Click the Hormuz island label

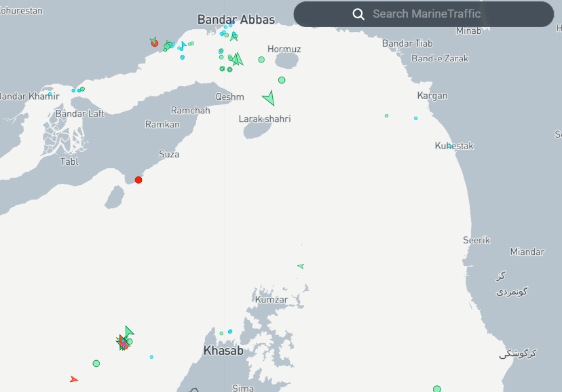pyautogui.click(x=284, y=49)
